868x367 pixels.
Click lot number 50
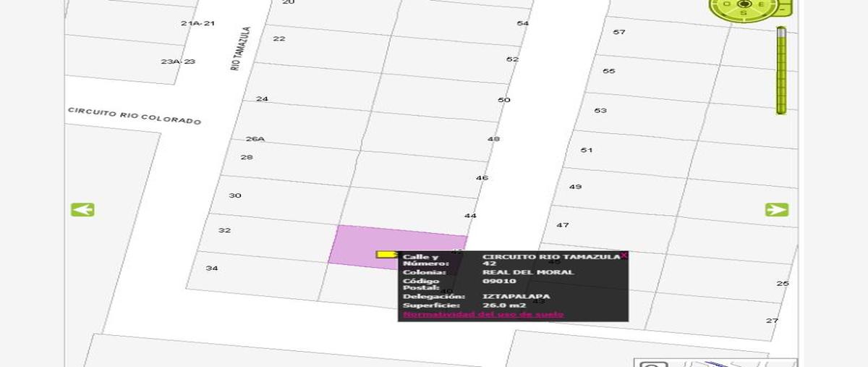coord(504,100)
